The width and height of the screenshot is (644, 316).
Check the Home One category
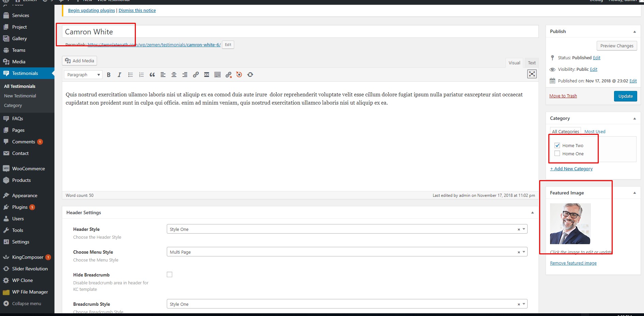[x=557, y=154]
